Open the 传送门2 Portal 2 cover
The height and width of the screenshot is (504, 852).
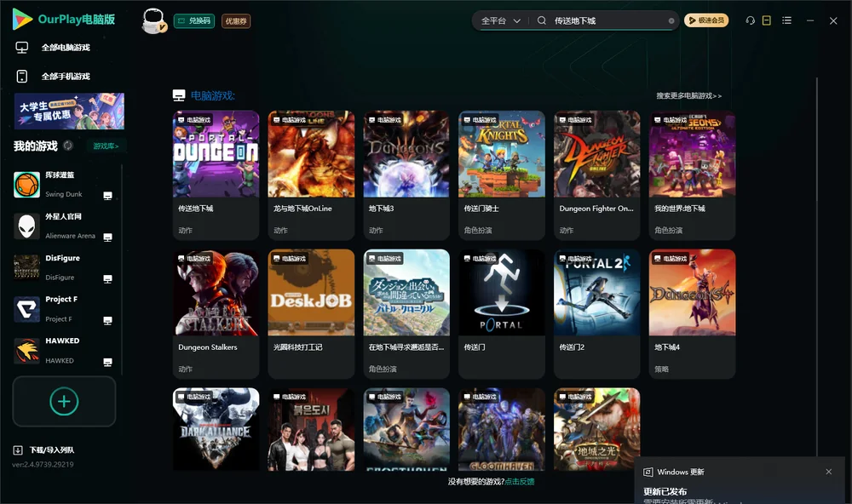pyautogui.click(x=597, y=293)
